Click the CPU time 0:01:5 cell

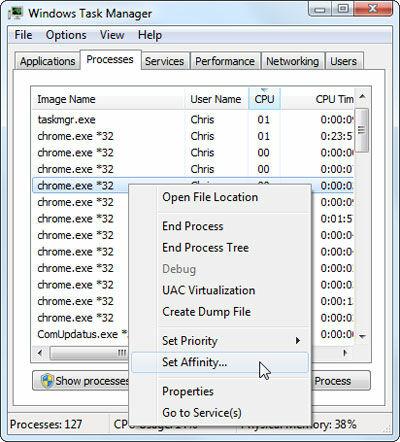tap(336, 219)
